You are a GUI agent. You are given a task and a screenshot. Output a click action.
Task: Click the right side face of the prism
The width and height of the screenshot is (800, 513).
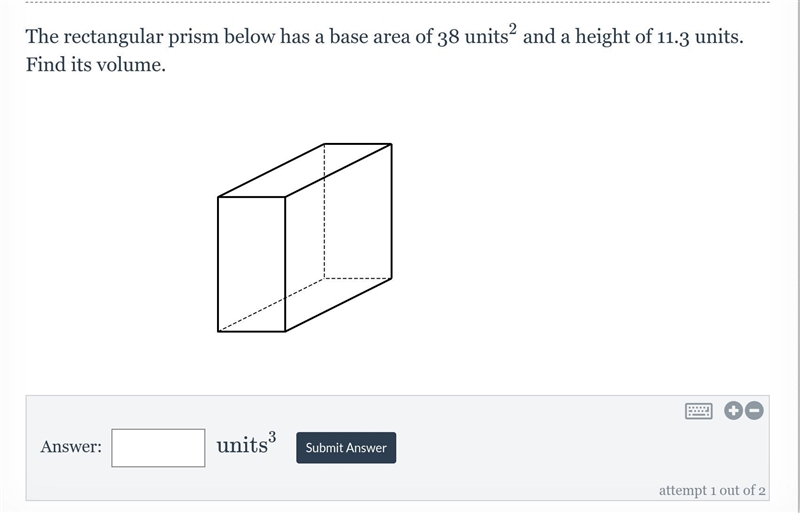(338, 237)
